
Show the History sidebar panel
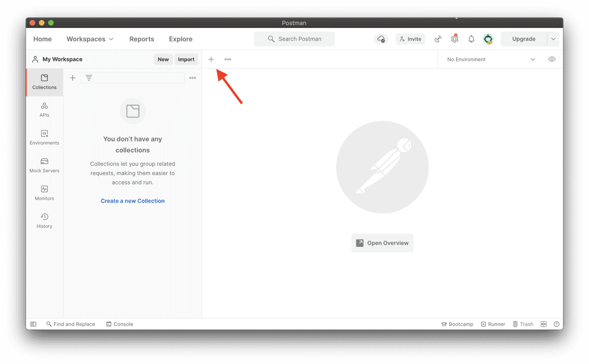[44, 221]
